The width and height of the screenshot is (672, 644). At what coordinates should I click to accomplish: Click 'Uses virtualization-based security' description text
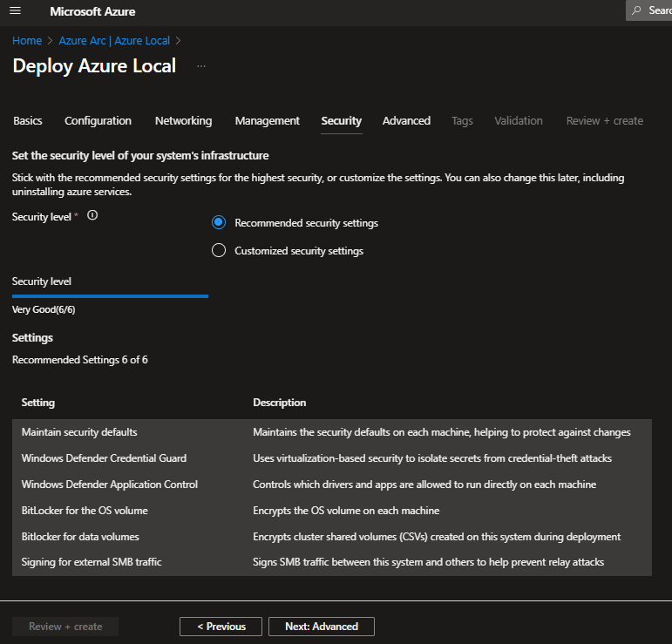click(432, 458)
